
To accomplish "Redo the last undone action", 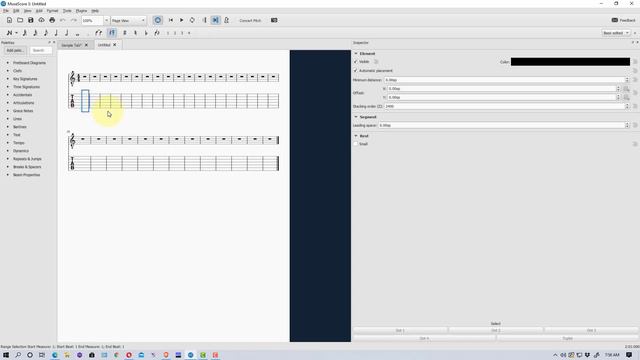I will coord(73,20).
